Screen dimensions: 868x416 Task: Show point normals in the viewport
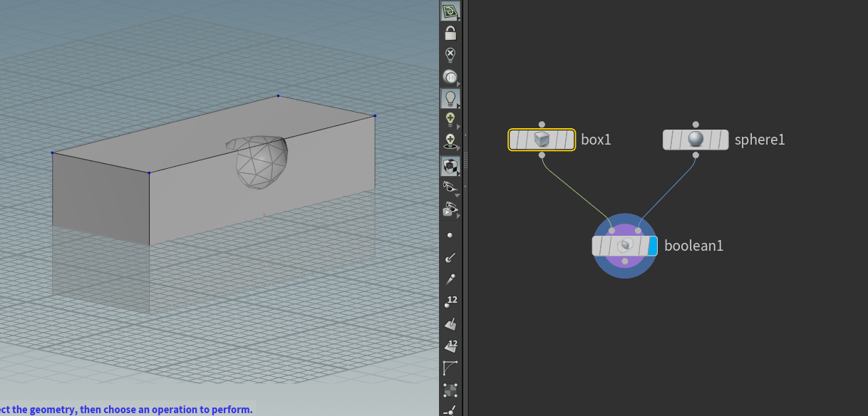click(x=450, y=258)
